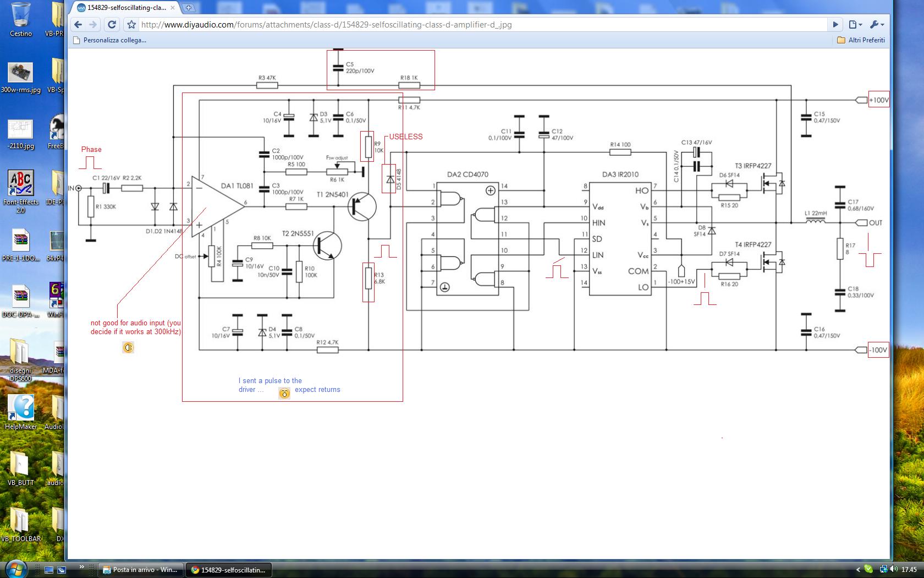Focus the address bar showing the diyaudio.com URL
Screen dimensions: 924x578
pyautogui.click(x=482, y=24)
